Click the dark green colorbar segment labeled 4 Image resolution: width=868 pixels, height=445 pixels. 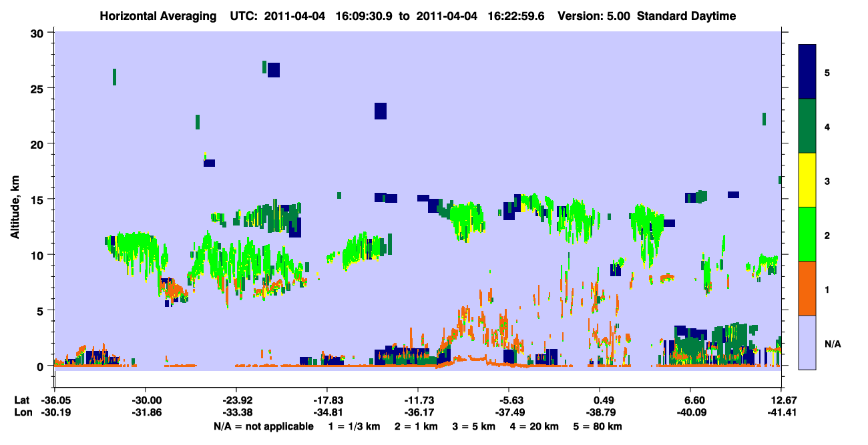pyautogui.click(x=807, y=126)
